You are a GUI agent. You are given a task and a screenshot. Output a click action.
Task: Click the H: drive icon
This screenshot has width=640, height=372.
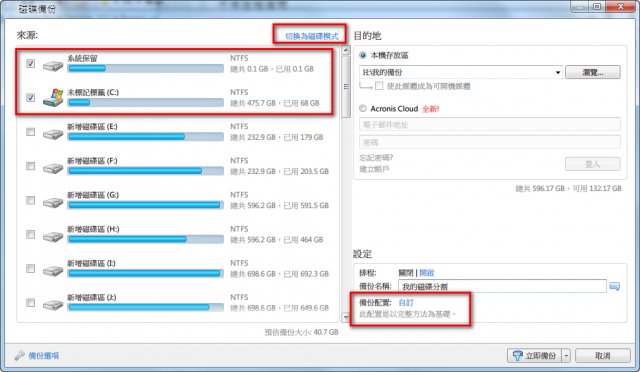pos(53,236)
